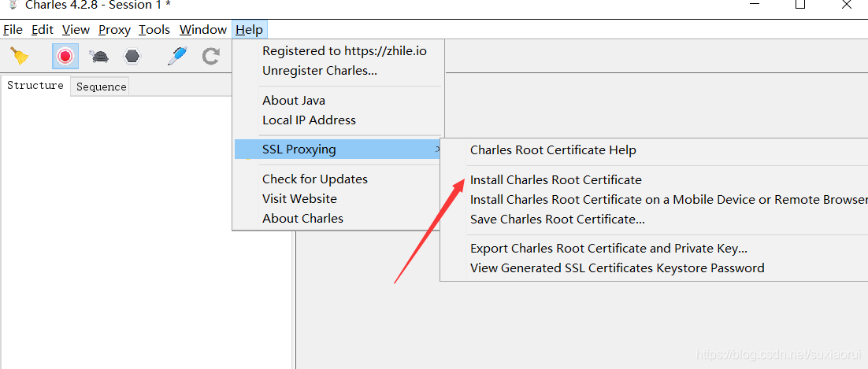Image resolution: width=868 pixels, height=369 pixels.
Task: Select About Java menu item
Action: coord(293,101)
